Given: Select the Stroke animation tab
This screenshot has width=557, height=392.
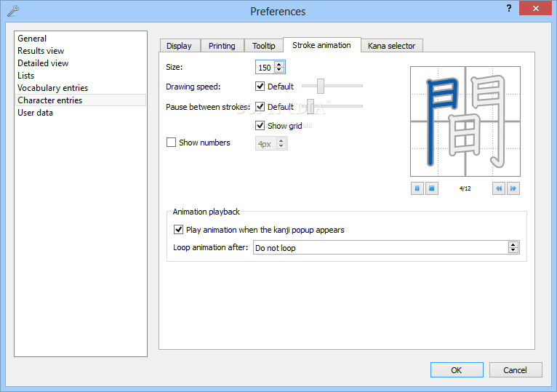Looking at the screenshot, I should [322, 45].
